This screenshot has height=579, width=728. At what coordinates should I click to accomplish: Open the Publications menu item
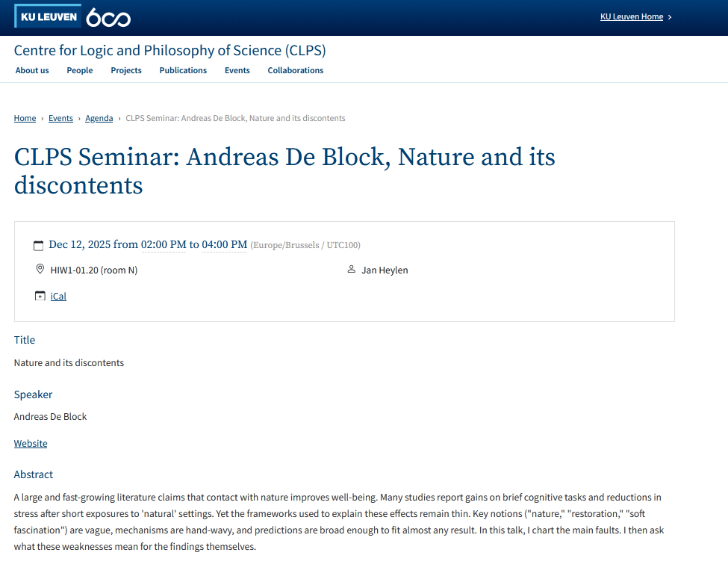pos(183,70)
